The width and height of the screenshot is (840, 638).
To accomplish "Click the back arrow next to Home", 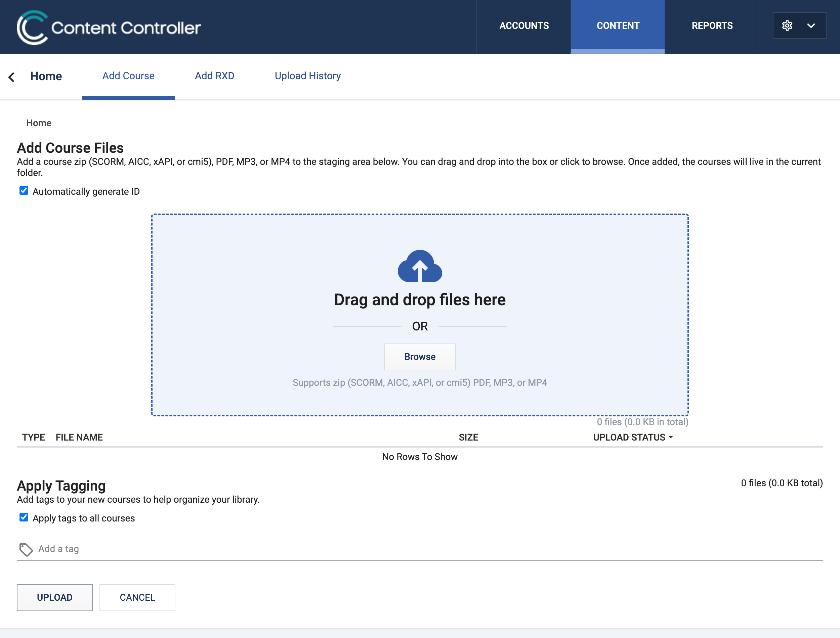I will pos(12,77).
